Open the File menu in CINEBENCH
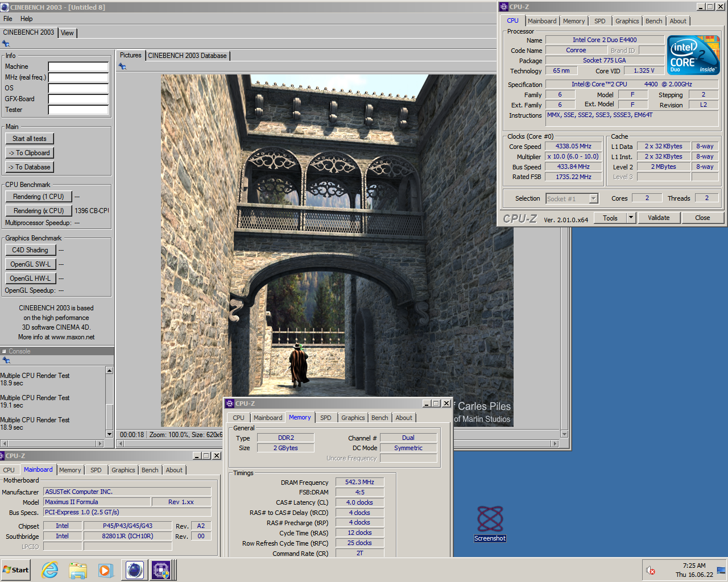 8,19
